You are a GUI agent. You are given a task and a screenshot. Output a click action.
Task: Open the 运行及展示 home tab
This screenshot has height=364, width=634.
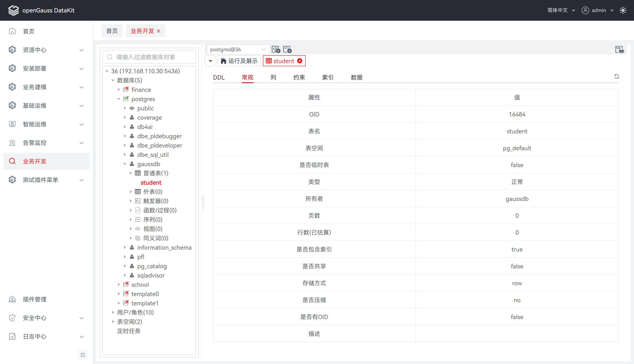click(x=239, y=61)
